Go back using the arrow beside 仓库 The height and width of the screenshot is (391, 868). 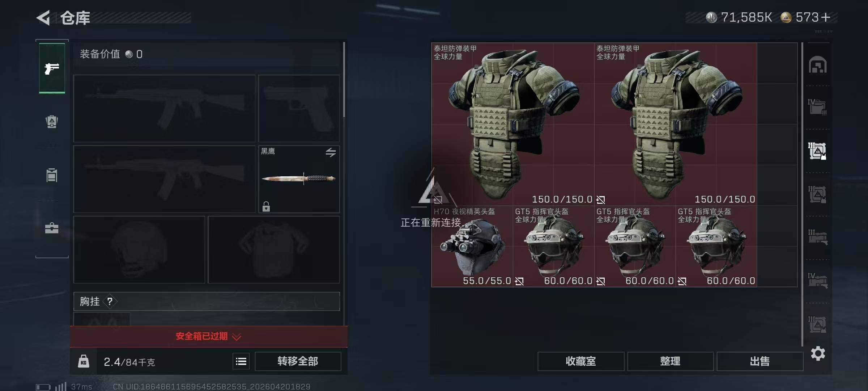pos(43,18)
